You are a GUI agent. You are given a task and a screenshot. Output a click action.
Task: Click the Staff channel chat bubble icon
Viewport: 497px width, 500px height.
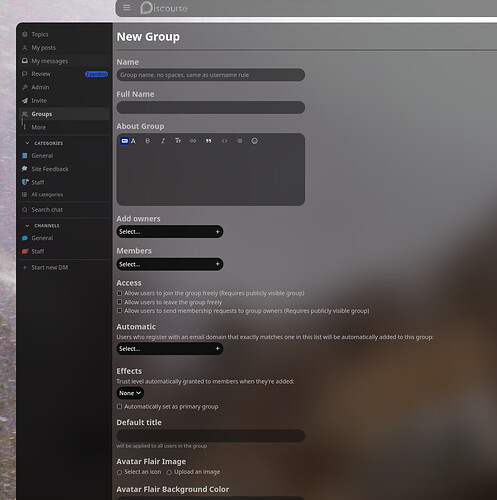[x=25, y=251]
